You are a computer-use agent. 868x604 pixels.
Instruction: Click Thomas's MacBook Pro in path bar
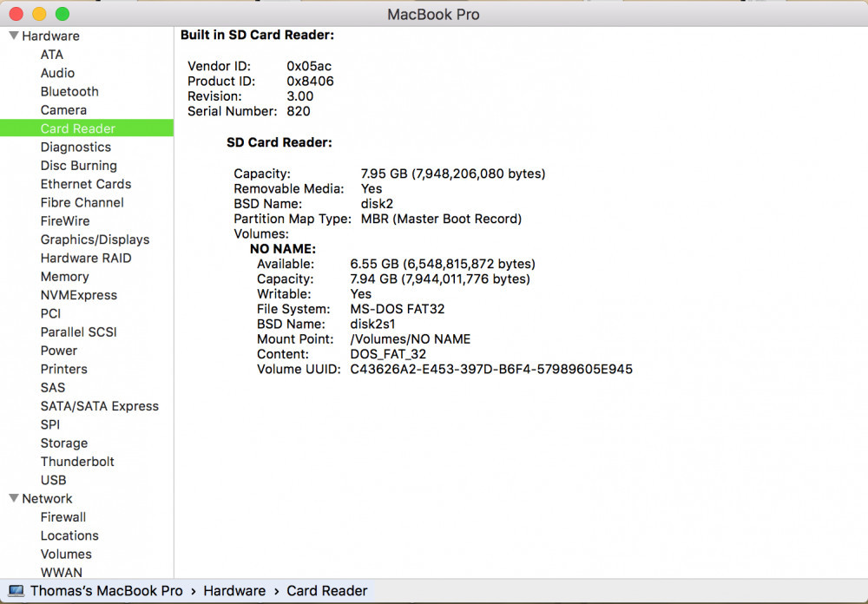[x=106, y=591]
